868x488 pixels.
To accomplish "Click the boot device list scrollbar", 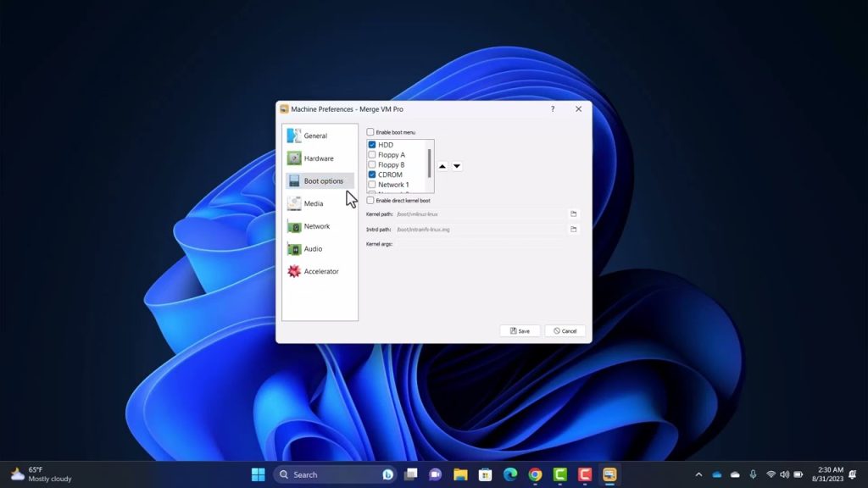I will 430,163.
